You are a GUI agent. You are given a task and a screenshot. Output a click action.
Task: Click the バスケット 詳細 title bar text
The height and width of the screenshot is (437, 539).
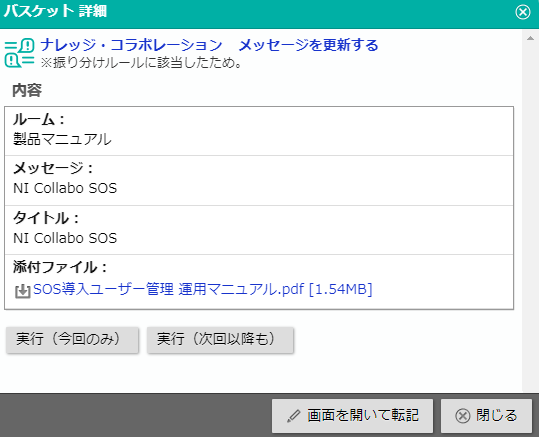55,11
